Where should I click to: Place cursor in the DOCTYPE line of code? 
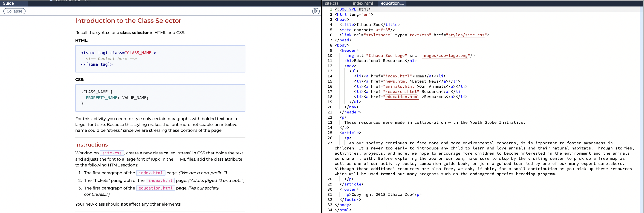(x=352, y=9)
